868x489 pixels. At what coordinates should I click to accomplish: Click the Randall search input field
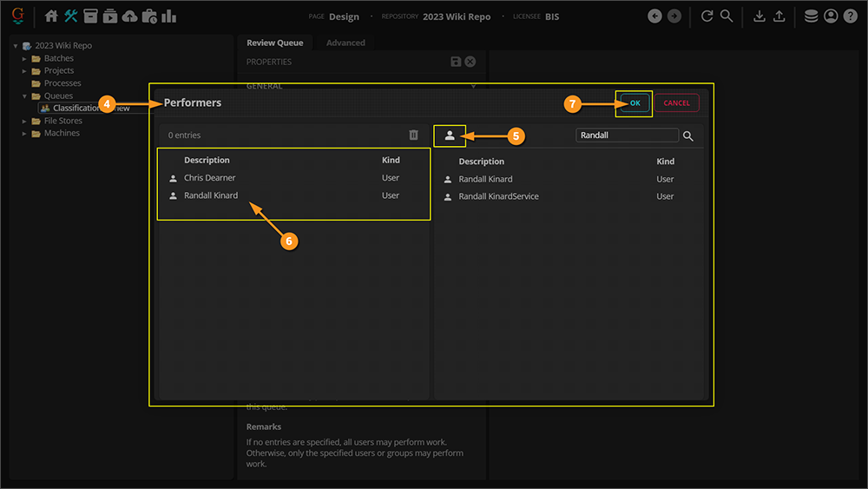click(627, 135)
